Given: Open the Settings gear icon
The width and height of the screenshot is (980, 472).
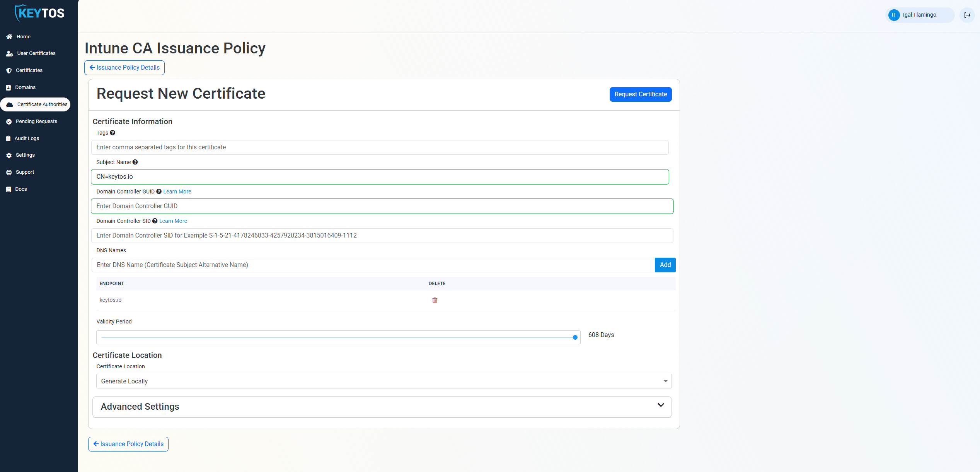Looking at the screenshot, I should pos(9,155).
